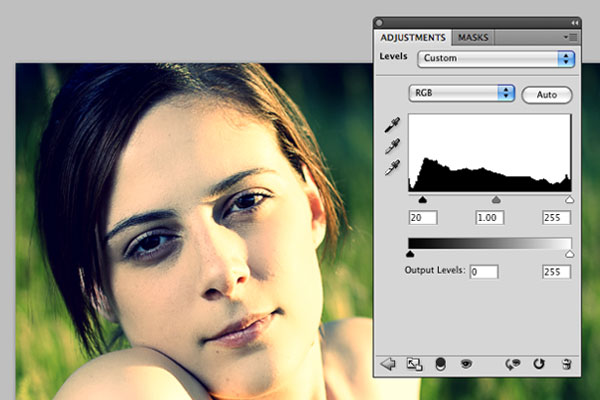Click the output black level slider
This screenshot has height=400, width=600.
(410, 254)
